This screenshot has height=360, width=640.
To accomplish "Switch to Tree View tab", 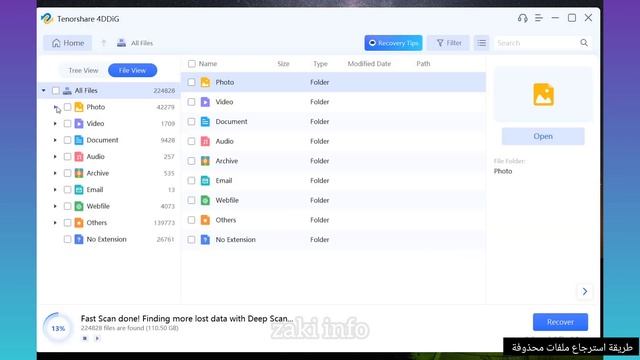I will [x=83, y=70].
